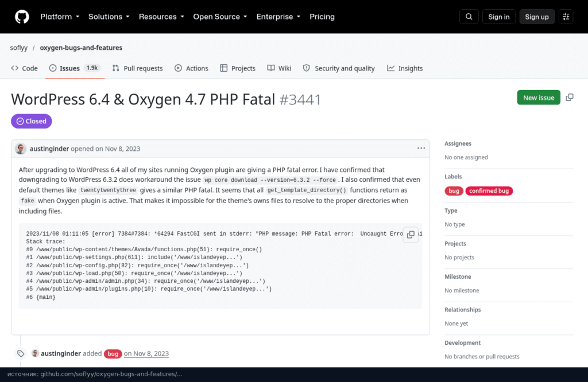Click the 'get_template_directory()' inline code
This screenshot has width=588, height=382.
[x=307, y=190]
